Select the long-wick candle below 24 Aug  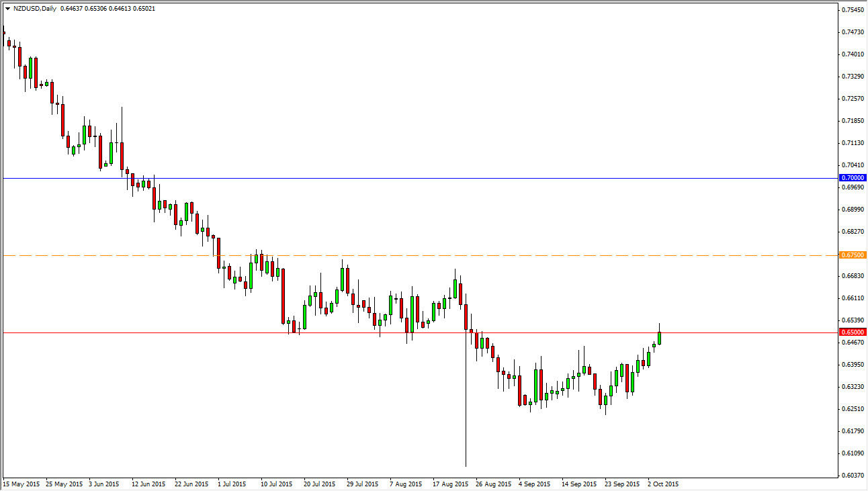click(x=466, y=403)
